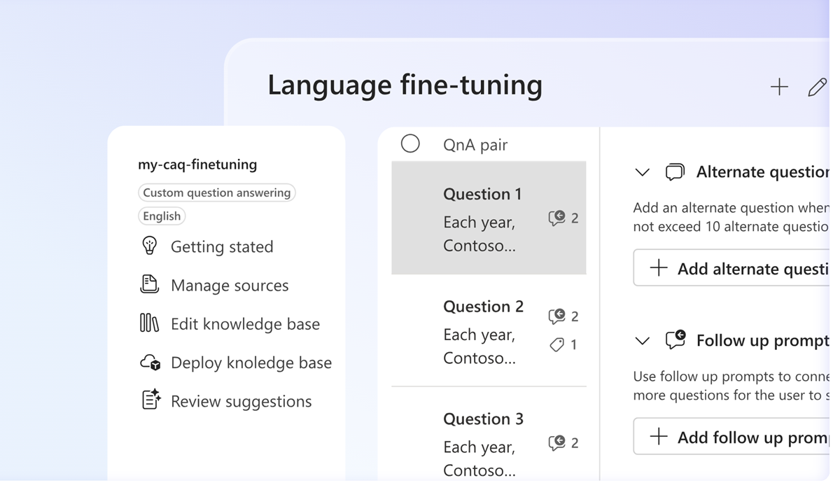
Task: Click the Review suggestions sparkle icon
Action: pyautogui.click(x=150, y=400)
